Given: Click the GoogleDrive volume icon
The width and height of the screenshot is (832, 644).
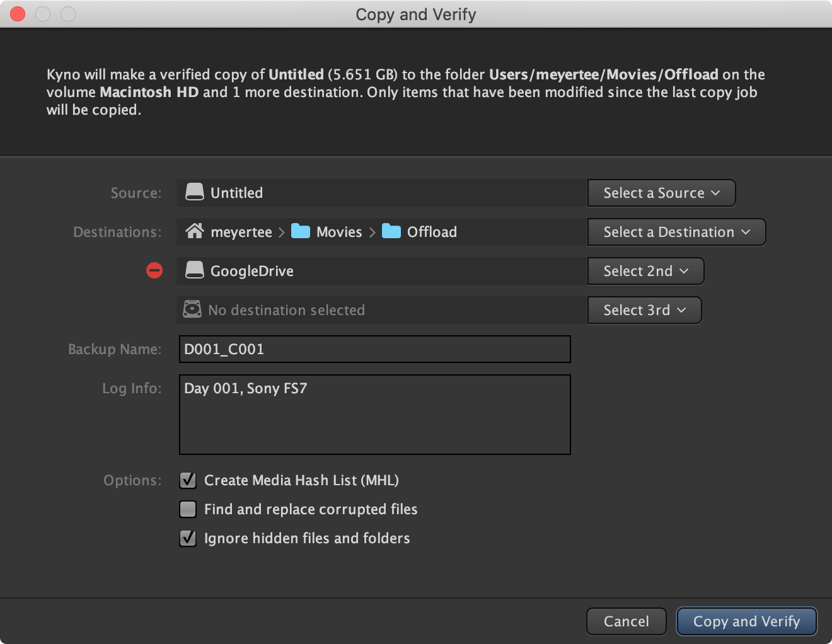Looking at the screenshot, I should tap(195, 270).
